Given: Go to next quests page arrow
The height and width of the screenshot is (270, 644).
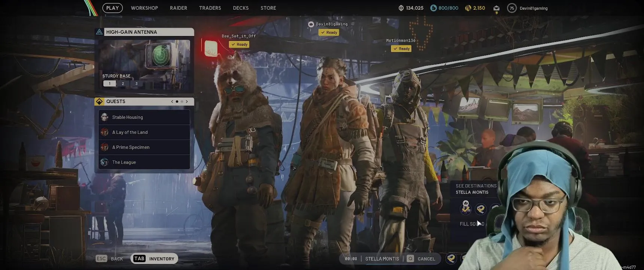Looking at the screenshot, I should 187,102.
